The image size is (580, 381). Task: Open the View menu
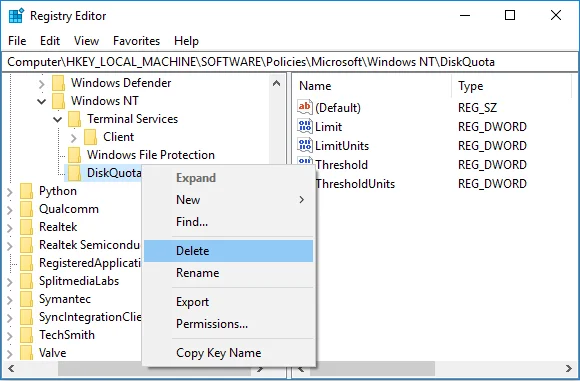coord(86,41)
